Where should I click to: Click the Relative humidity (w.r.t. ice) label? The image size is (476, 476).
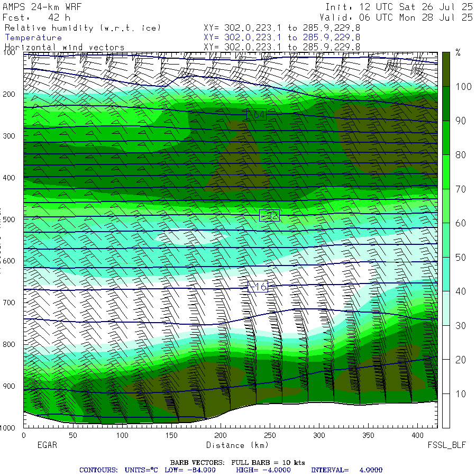point(83,28)
